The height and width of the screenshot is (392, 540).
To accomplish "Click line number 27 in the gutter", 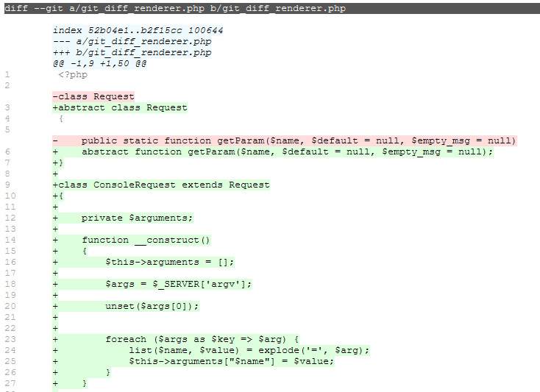I will (10, 383).
